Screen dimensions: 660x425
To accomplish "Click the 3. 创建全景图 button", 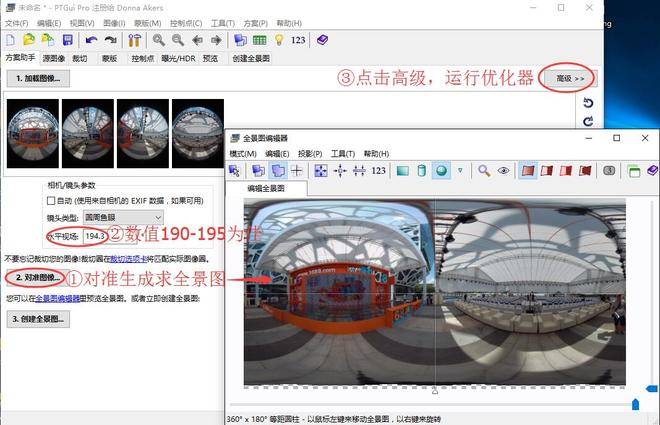I will pos(38,319).
